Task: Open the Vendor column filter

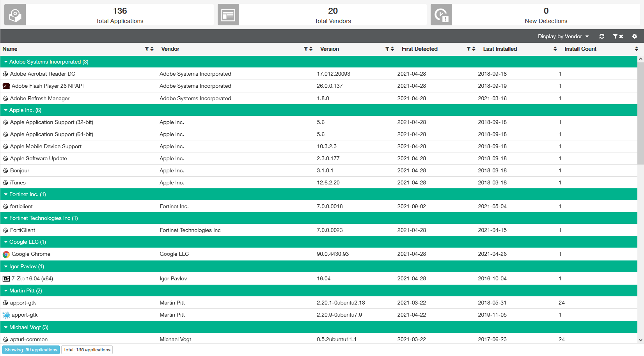Action: click(x=306, y=49)
